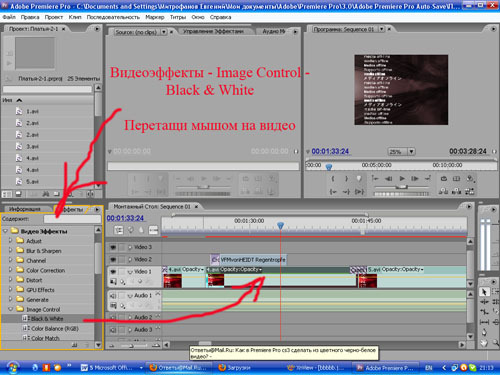Toggle Safe Margins in Program monitor
Screen dimensions: 500x375
point(456,179)
